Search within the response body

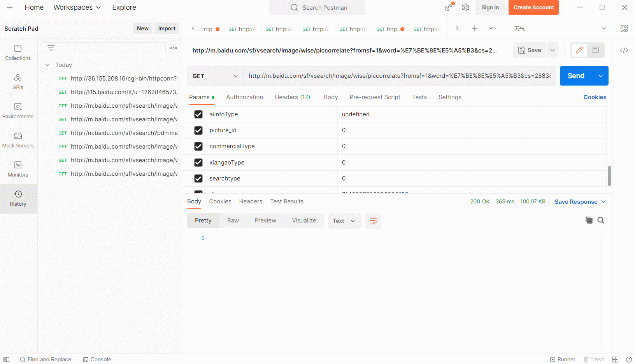(601, 220)
